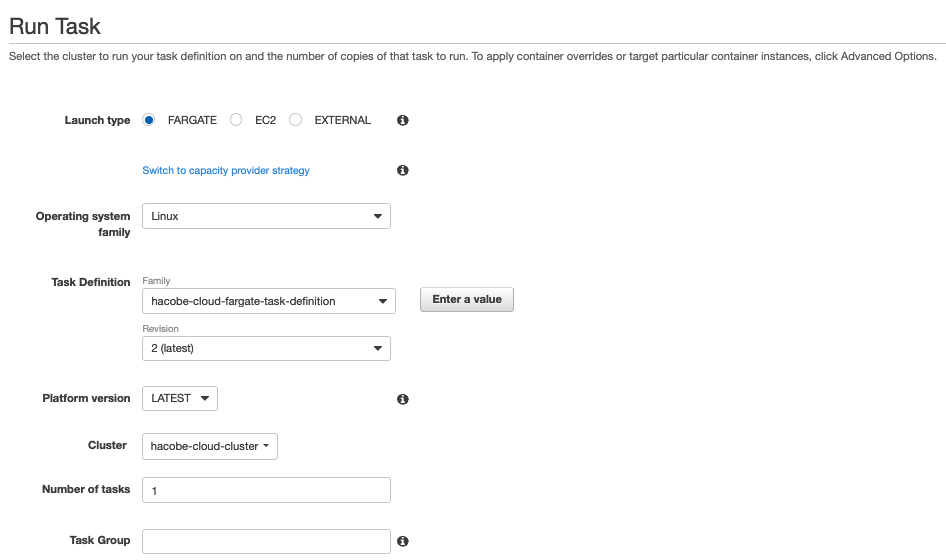The image size is (946, 560).
Task: Open the Operating system family Linux dropdown
Action: point(266,216)
